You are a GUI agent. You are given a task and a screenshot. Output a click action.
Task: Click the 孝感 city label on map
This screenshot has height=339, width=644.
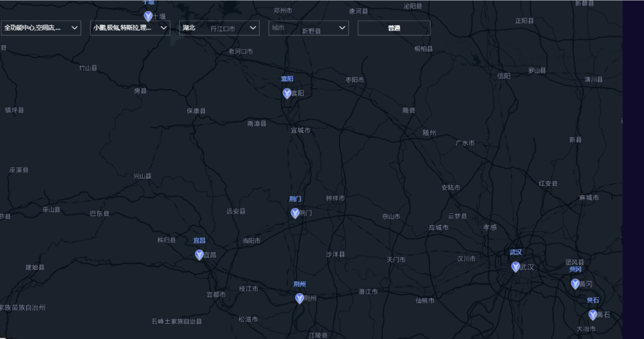pyautogui.click(x=490, y=227)
